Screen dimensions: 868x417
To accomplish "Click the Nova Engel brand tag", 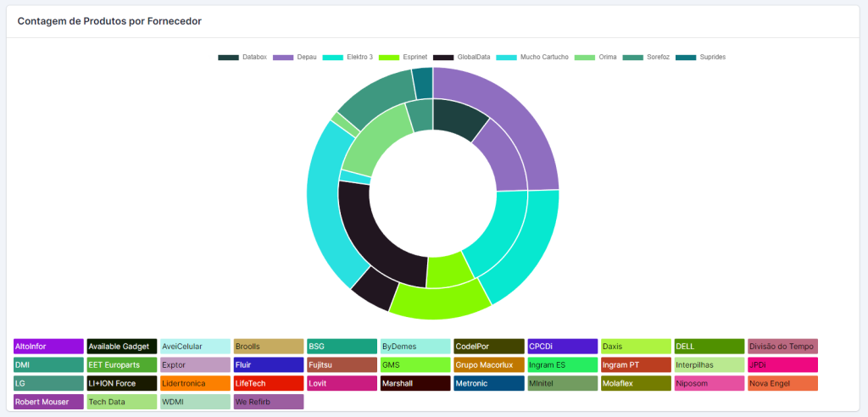I will [x=782, y=384].
